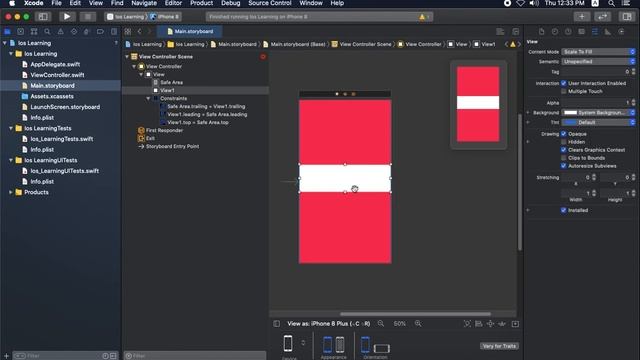Image resolution: width=640 pixels, height=360 pixels.
Task: Click the View as: iPhone 8 Plus label
Action: tap(329, 324)
